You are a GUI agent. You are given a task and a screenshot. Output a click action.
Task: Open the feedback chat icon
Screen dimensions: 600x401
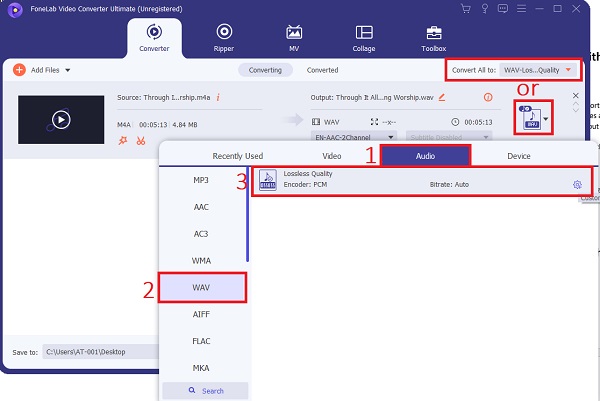pyautogui.click(x=503, y=8)
